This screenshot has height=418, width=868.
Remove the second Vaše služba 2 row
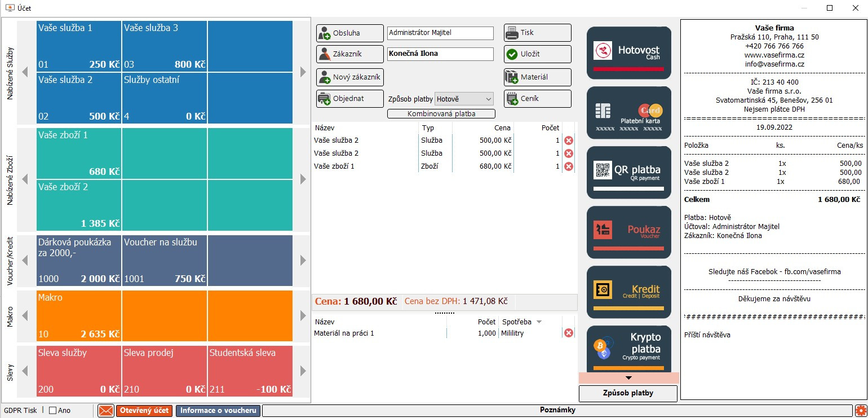tap(569, 153)
